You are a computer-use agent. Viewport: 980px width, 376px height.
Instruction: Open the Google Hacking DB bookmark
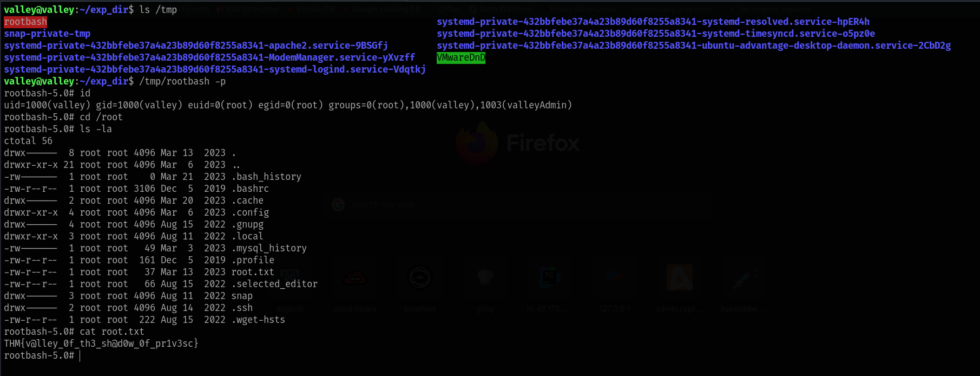pyautogui.click(x=385, y=9)
